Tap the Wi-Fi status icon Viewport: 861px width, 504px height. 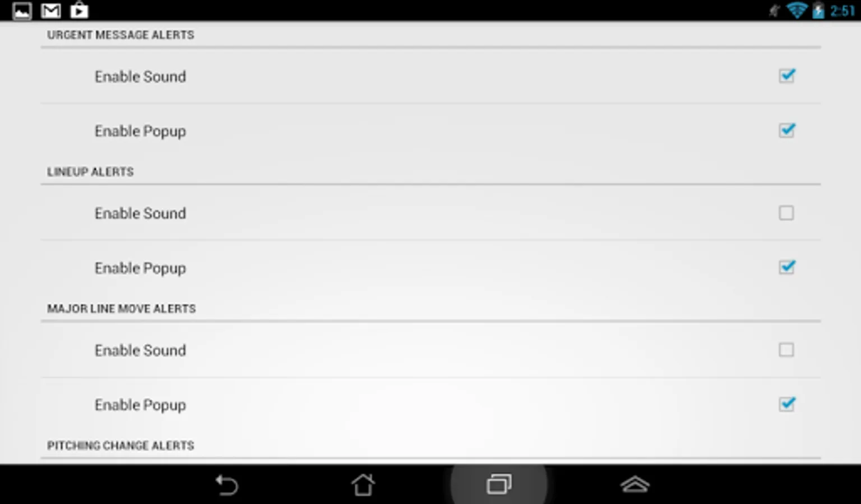[x=797, y=10]
